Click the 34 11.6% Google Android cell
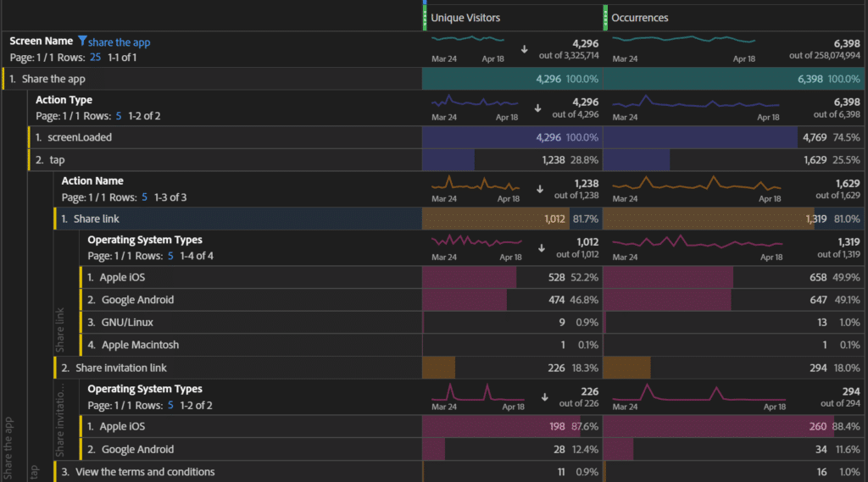Viewport: 868px width, 482px height. [733, 449]
